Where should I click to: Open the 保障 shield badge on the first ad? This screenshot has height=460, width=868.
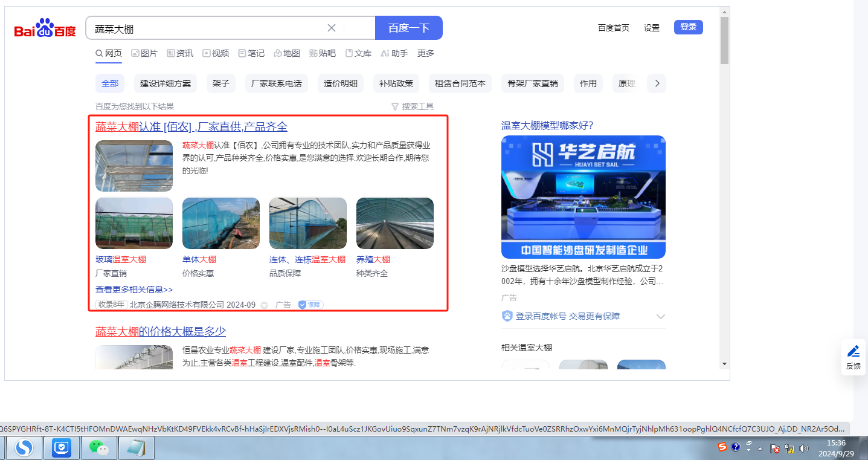310,305
